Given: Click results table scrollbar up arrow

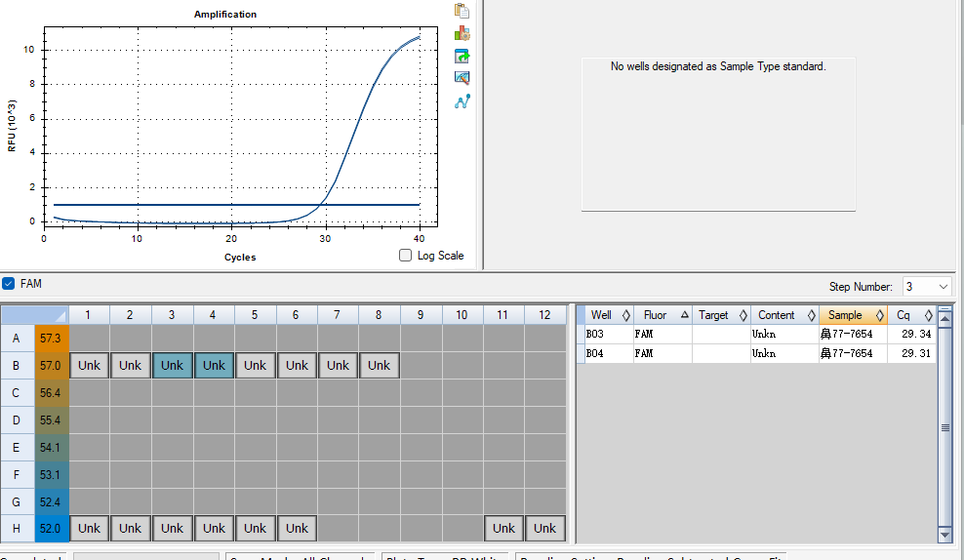Looking at the screenshot, I should 944,319.
